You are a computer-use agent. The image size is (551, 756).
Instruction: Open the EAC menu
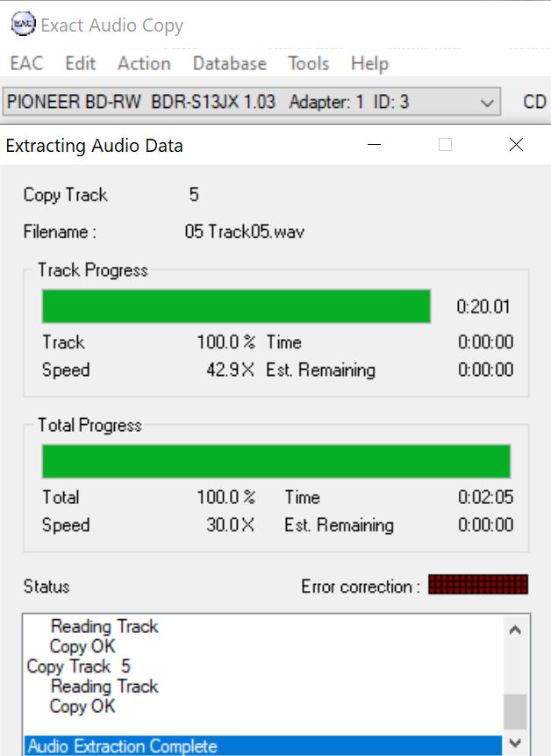pyautogui.click(x=26, y=63)
